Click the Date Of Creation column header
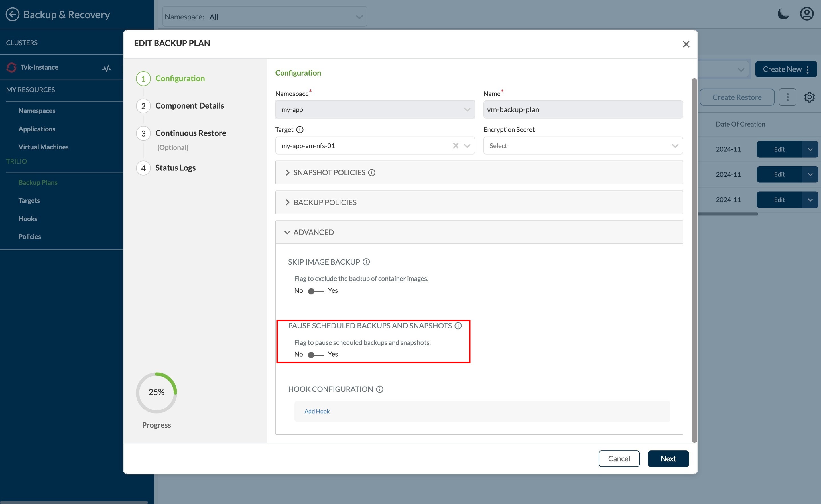Image resolution: width=821 pixels, height=504 pixels. 740,124
